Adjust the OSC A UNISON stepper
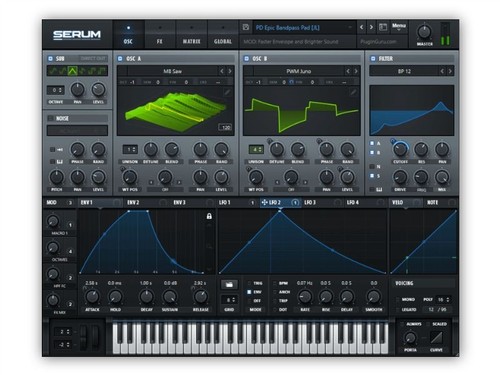This screenshot has height=375, width=500. coord(130,149)
